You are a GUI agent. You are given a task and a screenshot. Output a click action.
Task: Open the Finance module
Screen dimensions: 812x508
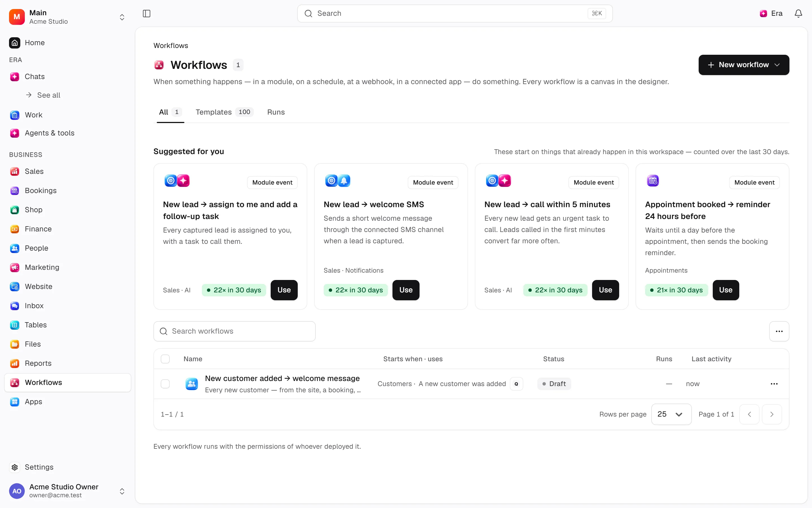[67, 229]
